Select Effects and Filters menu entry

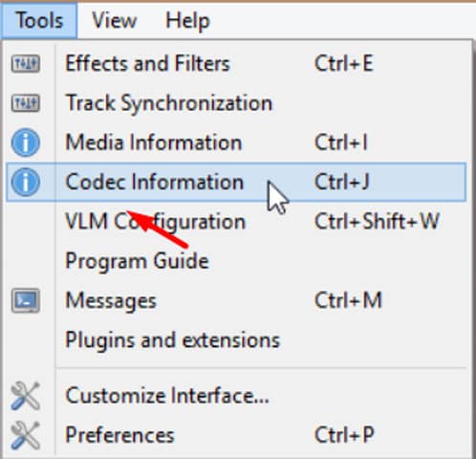(x=236, y=64)
